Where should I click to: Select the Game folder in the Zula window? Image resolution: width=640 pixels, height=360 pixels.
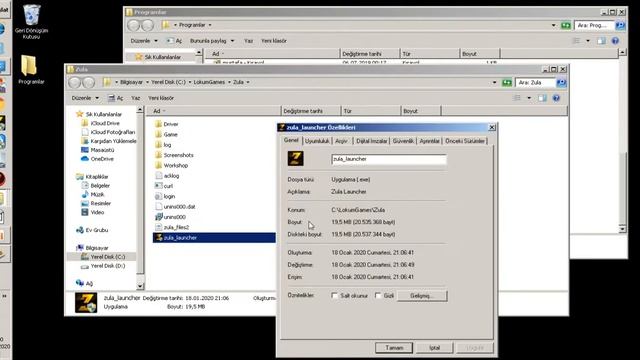coord(166,134)
